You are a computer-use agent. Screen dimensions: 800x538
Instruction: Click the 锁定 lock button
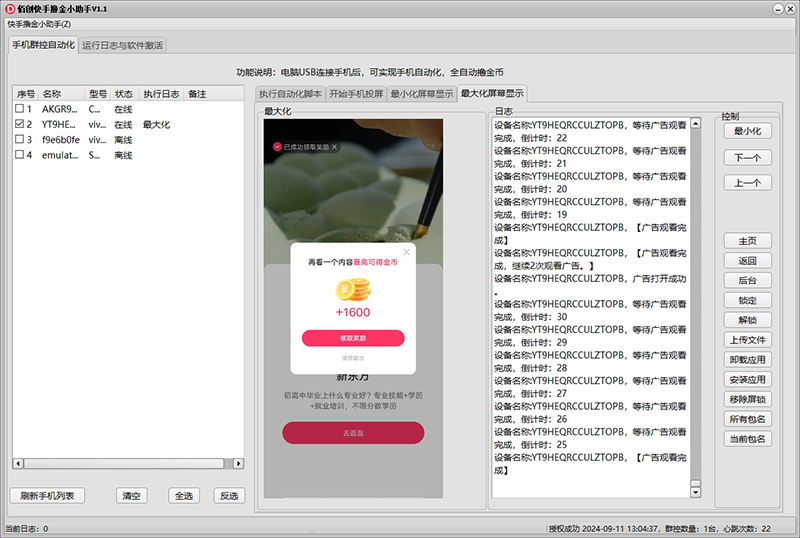pos(747,301)
